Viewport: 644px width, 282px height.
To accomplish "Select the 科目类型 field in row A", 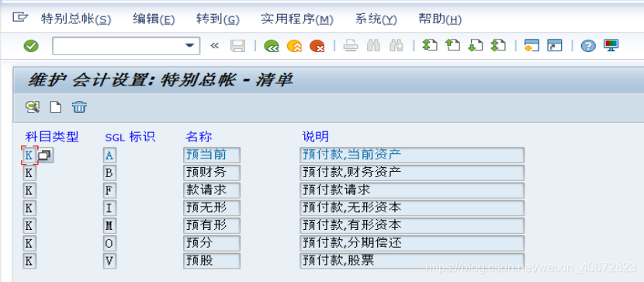I will (29, 155).
